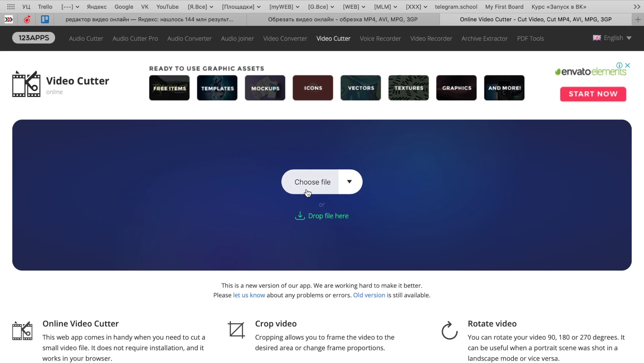Open the TEXTURES ad thumbnail
The image size is (644, 363).
[408, 88]
